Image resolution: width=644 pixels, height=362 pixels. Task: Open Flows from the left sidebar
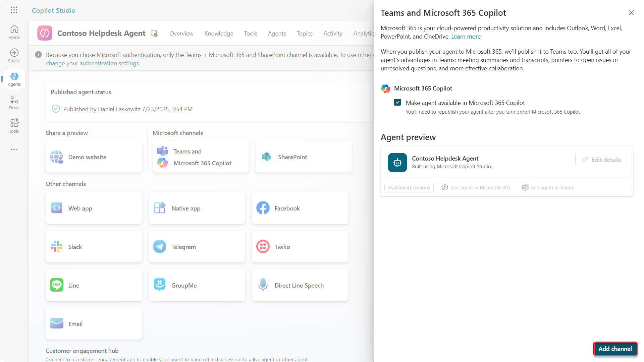14,103
